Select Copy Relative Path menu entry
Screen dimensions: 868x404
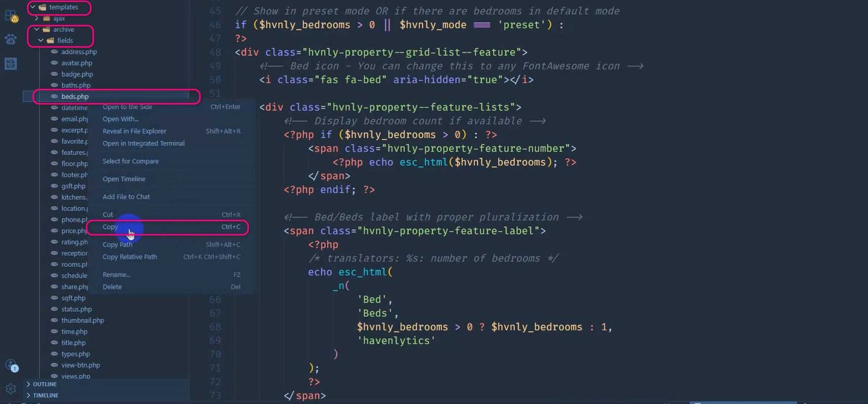[130, 257]
